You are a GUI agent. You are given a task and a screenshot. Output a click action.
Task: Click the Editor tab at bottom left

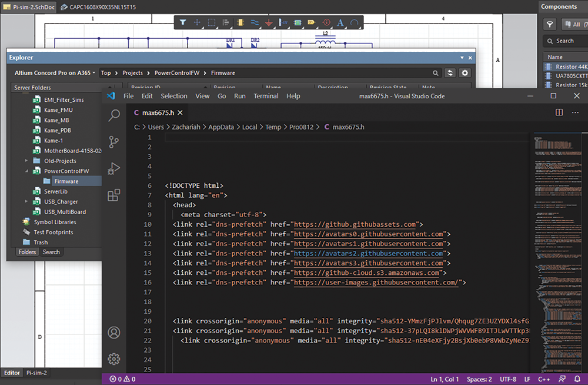pos(12,373)
